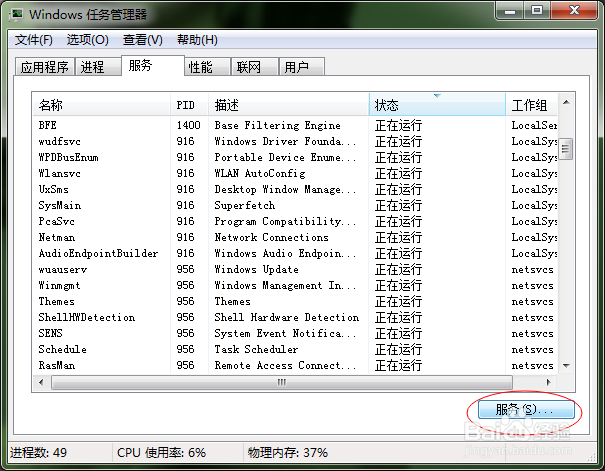Maximize the Task Manager window
The height and width of the screenshot is (471, 605).
point(537,10)
